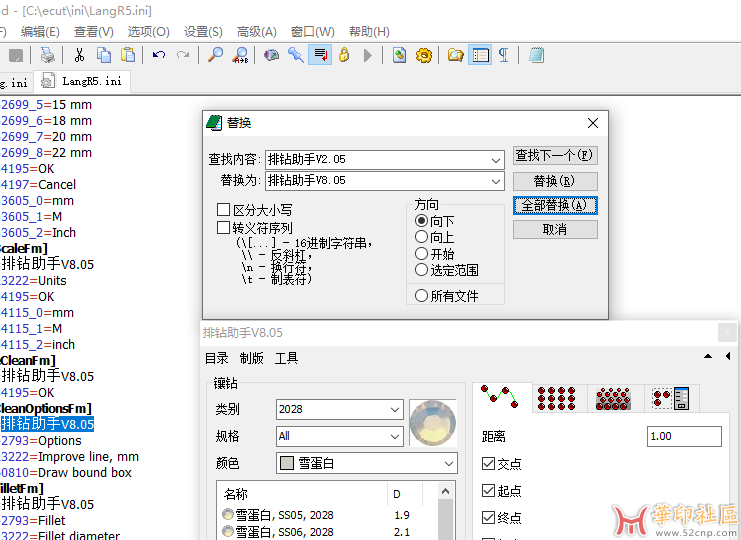This screenshot has width=741, height=540.
Task: Open the 设置(S) menu
Action: tap(203, 32)
